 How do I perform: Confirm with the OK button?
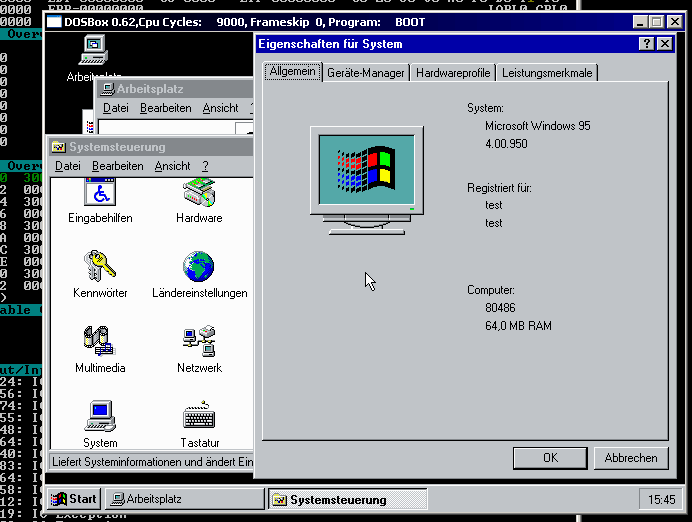[x=550, y=458]
